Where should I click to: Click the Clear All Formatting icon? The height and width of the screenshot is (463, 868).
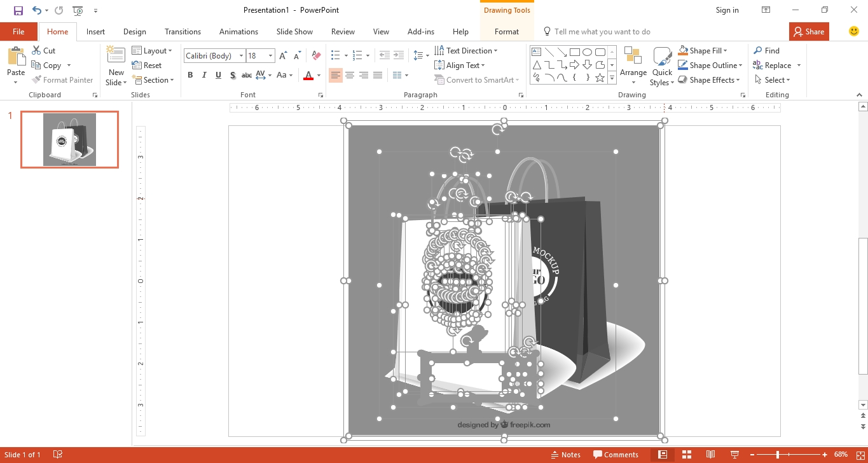(315, 55)
